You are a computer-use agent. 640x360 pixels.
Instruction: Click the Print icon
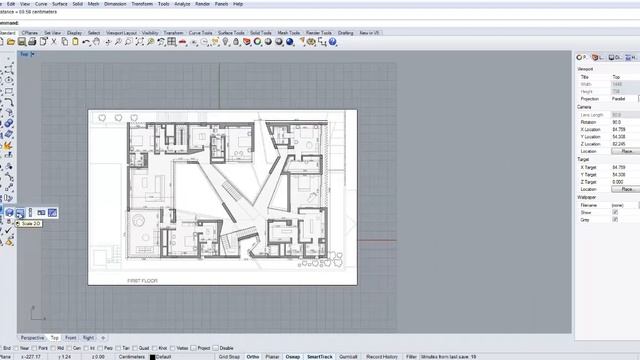32,42
